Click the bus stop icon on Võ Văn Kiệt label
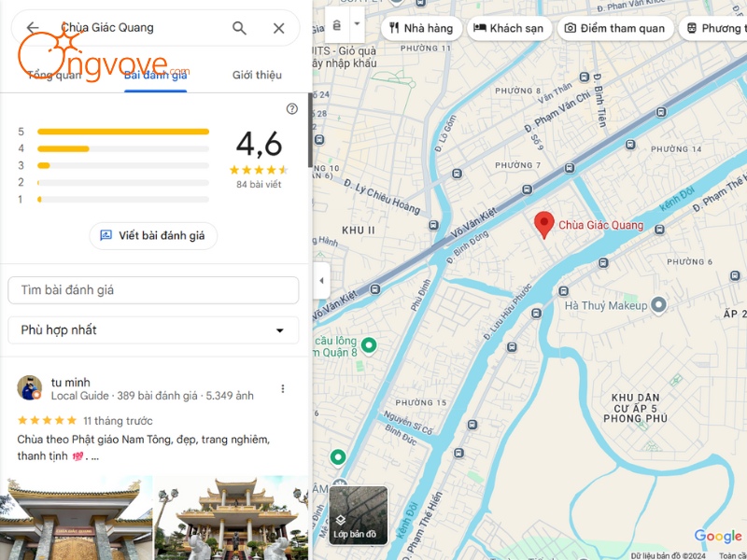 375,289
